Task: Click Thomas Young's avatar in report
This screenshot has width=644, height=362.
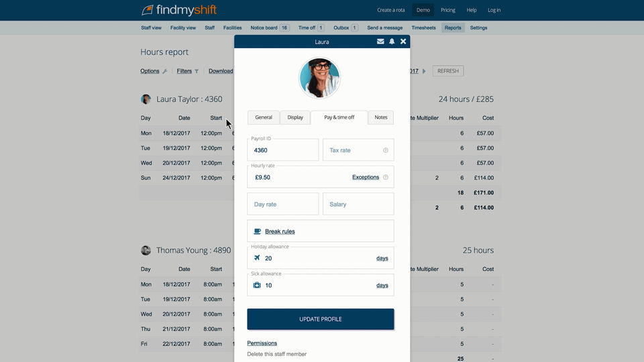Action: coord(146,250)
